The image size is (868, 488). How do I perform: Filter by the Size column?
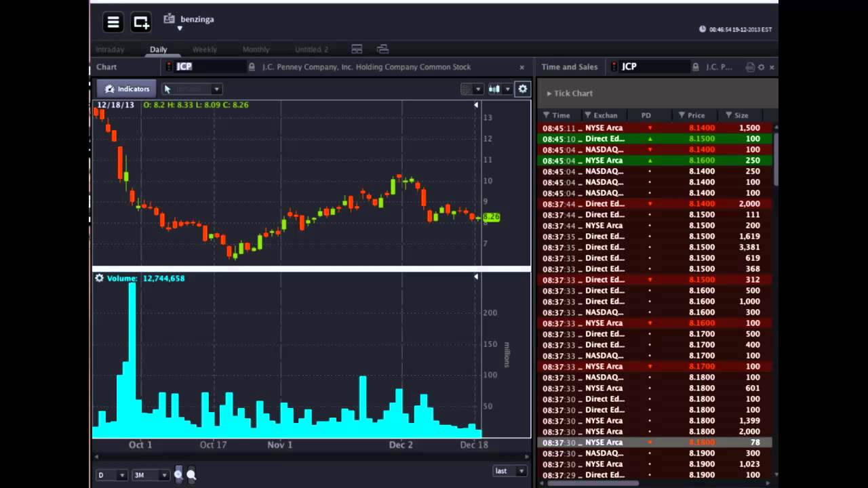click(x=728, y=115)
